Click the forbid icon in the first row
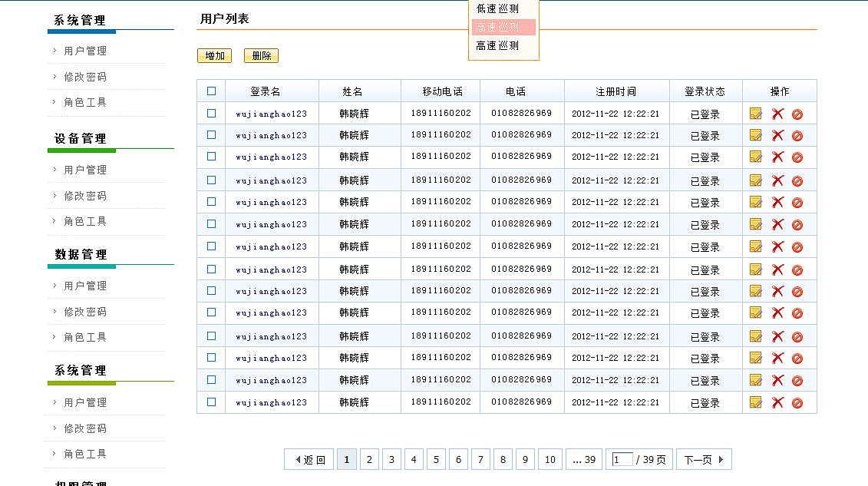Viewport: 868px width, 486px height. pos(797,113)
